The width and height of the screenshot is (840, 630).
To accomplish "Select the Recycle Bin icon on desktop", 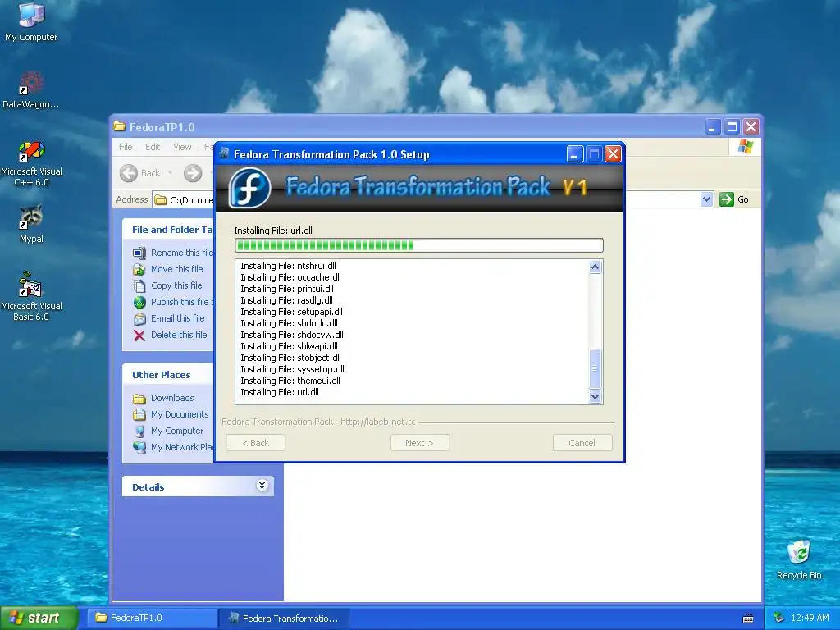I will 799,559.
